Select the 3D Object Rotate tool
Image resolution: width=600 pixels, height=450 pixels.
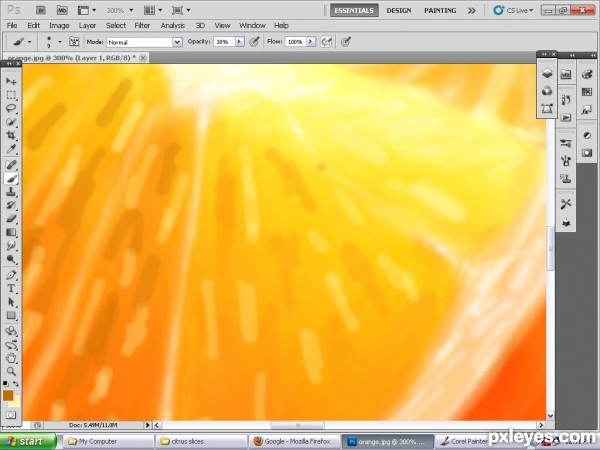pos(11,331)
